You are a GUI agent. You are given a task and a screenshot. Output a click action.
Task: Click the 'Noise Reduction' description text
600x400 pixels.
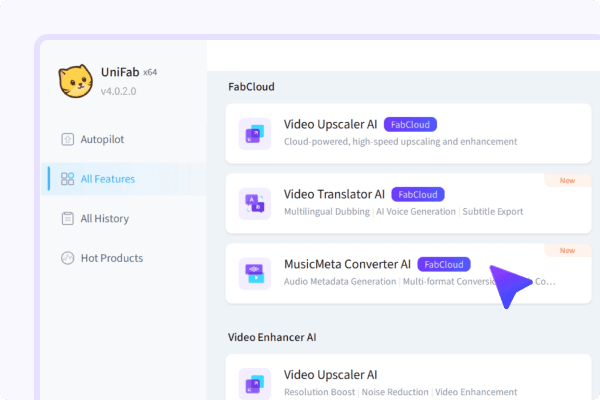[395, 392]
